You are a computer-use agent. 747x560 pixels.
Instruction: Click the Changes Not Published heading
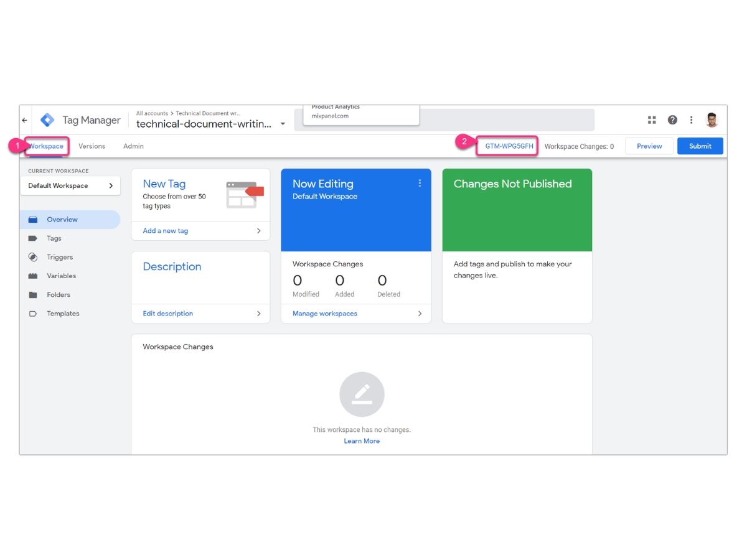coord(513,184)
